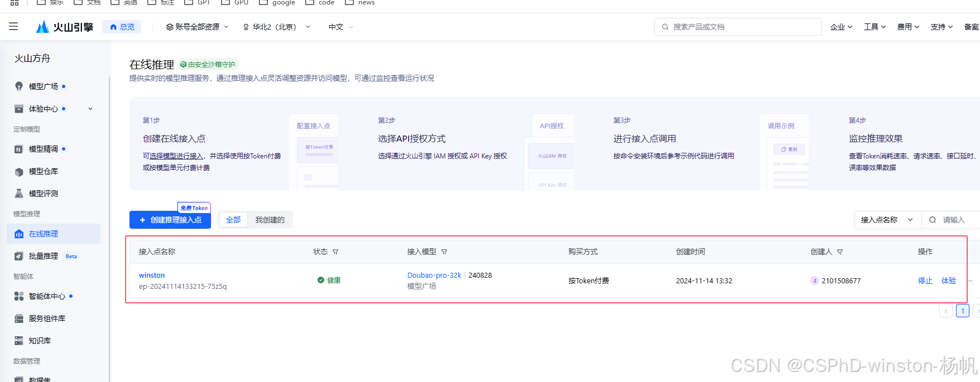Open the 工具 top menu

875,27
